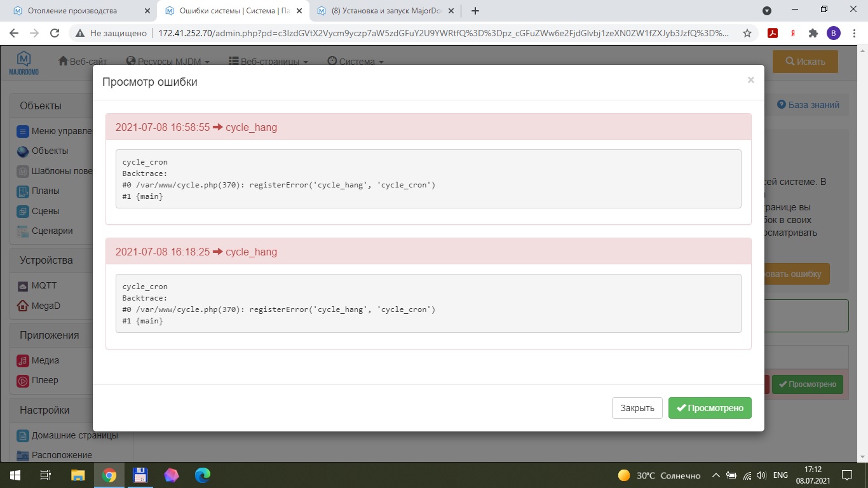Click the MQTT icon in sidebar
868x488 pixels.
(23, 286)
